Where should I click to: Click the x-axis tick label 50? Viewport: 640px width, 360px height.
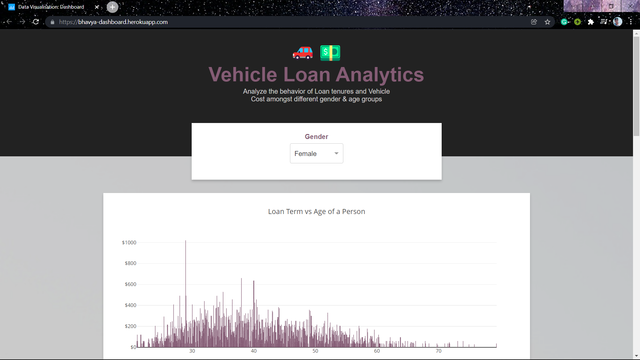315,351
